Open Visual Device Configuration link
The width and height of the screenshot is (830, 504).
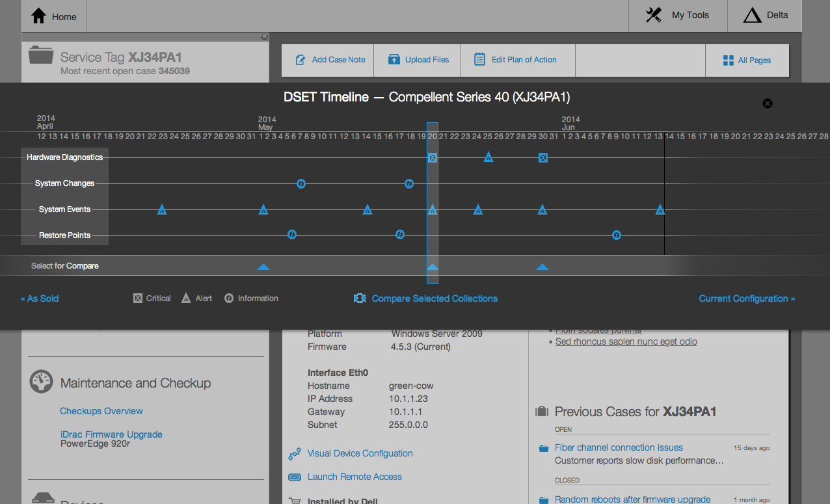tap(360, 453)
